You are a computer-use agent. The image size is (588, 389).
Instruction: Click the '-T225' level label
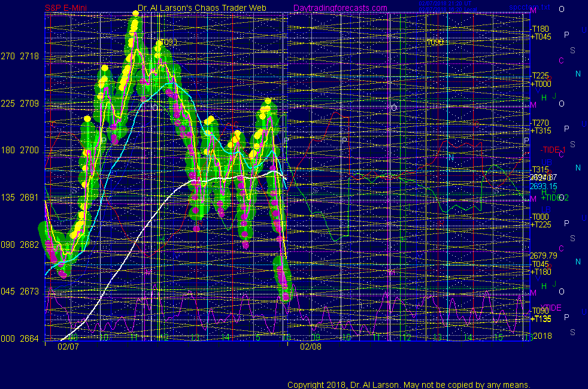point(540,75)
